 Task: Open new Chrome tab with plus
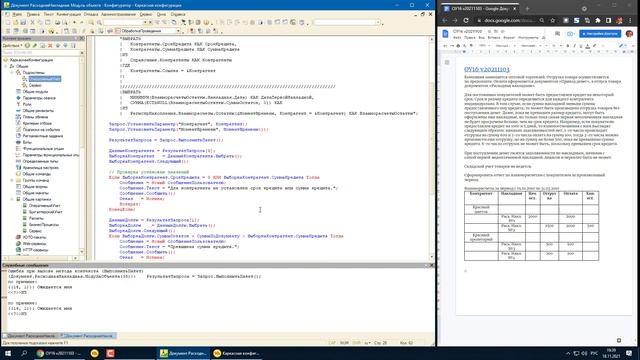(527, 8)
